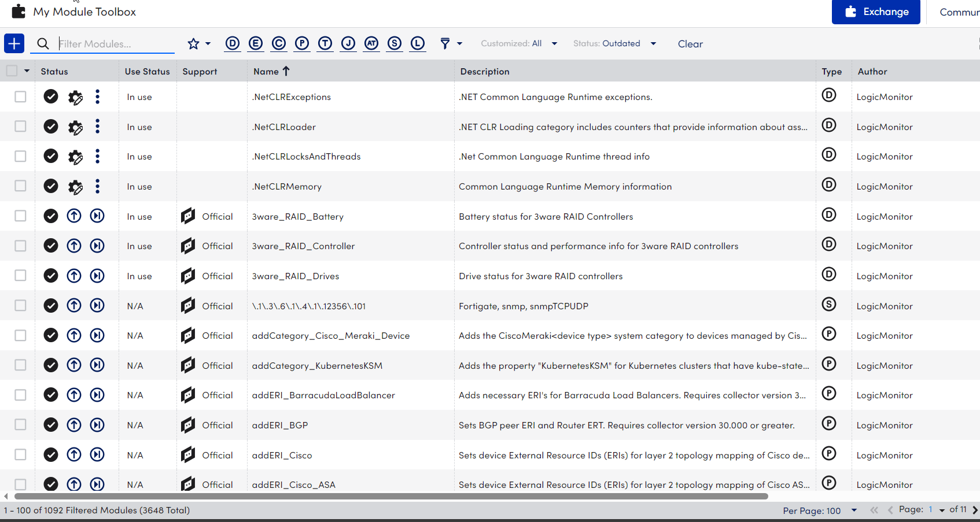Tick the 3ware_RAID_Drives row checkbox
Image resolution: width=980 pixels, height=522 pixels.
[20, 276]
